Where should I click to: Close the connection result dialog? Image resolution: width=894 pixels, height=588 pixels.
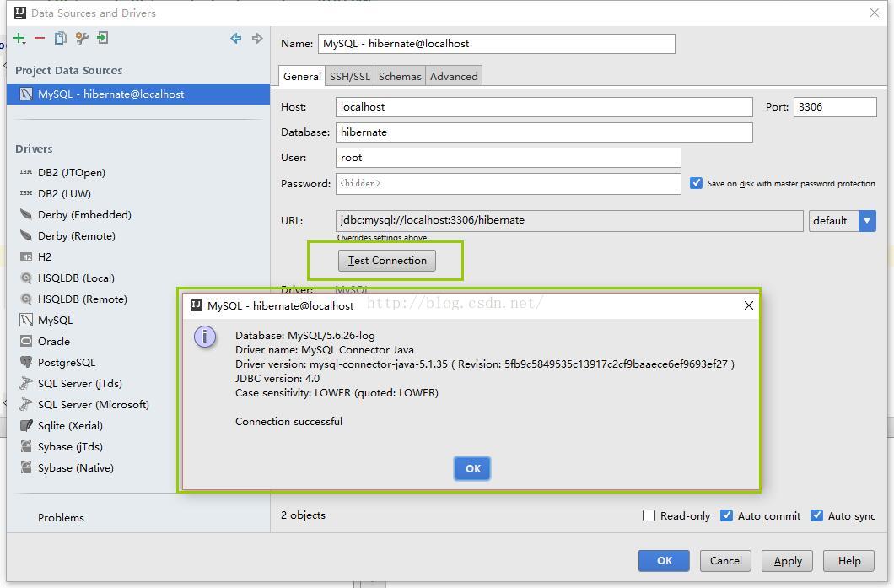[x=749, y=305]
